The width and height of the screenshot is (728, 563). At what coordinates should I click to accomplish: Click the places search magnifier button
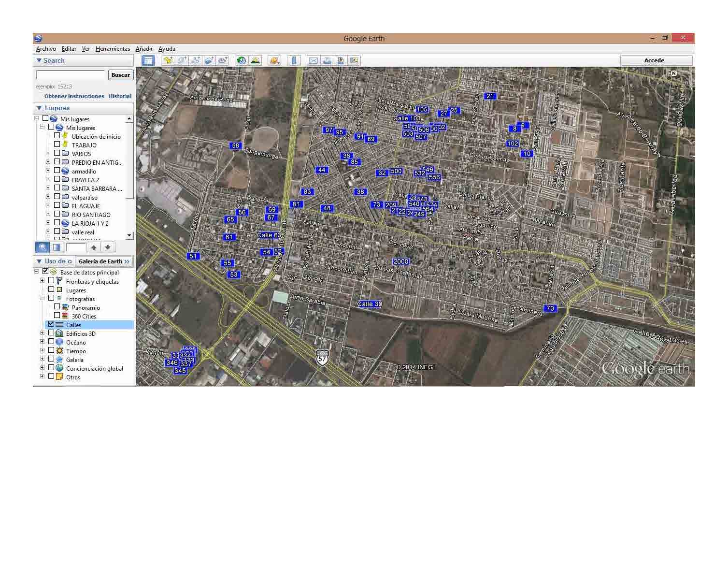(43, 247)
